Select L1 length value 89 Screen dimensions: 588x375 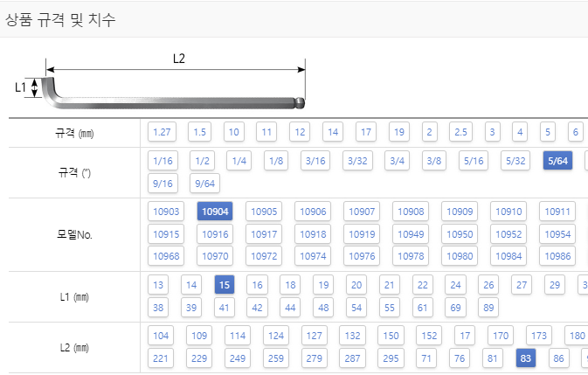[x=488, y=308]
